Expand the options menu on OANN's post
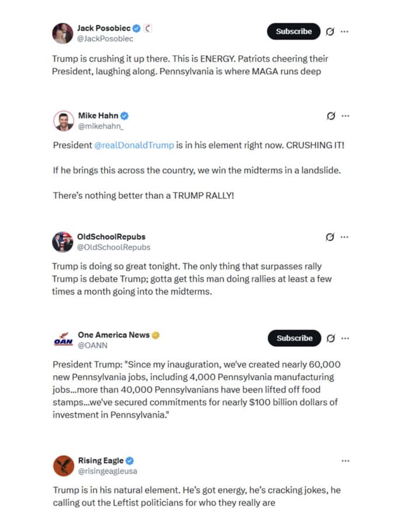The image size is (410, 532). tap(345, 338)
